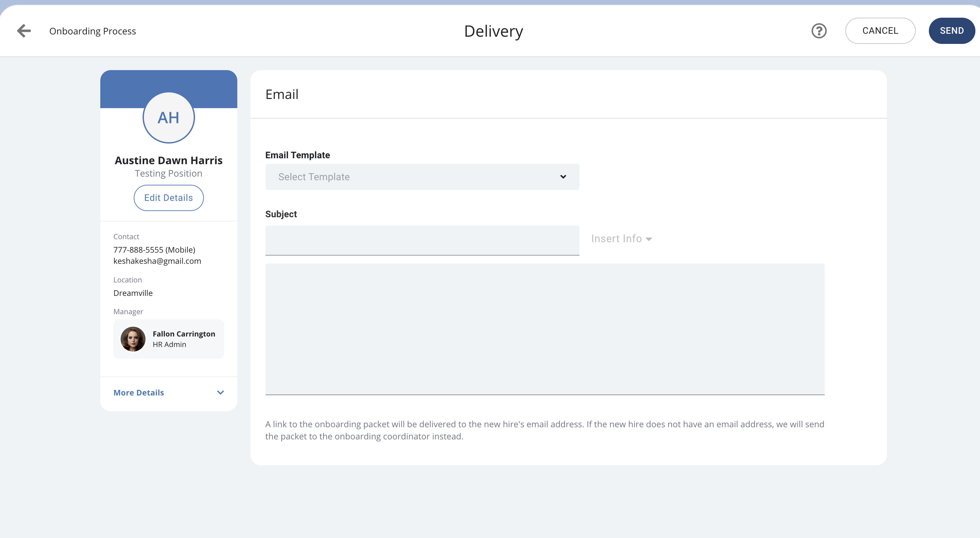This screenshot has height=538, width=980.
Task: Click the CANCEL button
Action: coord(880,31)
